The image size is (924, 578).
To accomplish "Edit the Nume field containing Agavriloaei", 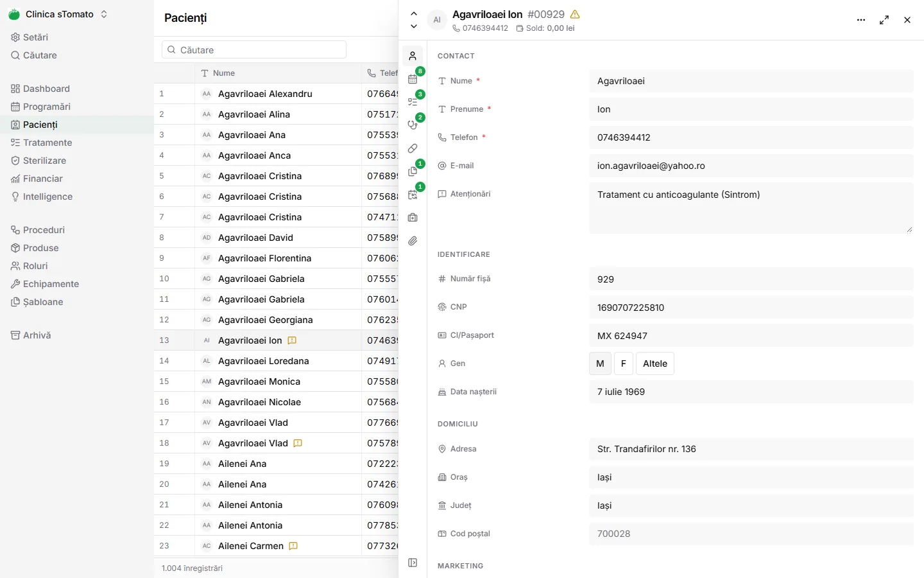I will point(751,81).
